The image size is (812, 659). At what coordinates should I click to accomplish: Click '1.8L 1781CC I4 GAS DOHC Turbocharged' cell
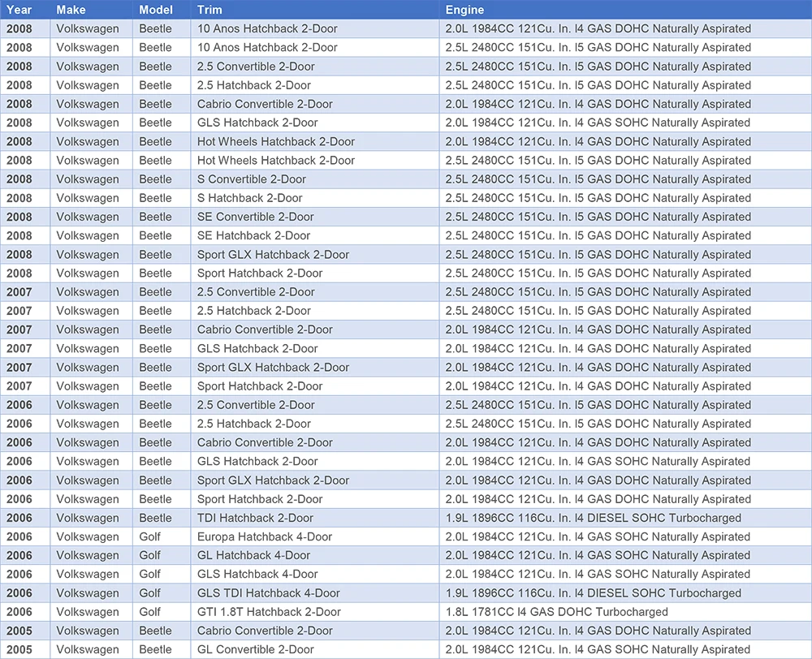625,612
